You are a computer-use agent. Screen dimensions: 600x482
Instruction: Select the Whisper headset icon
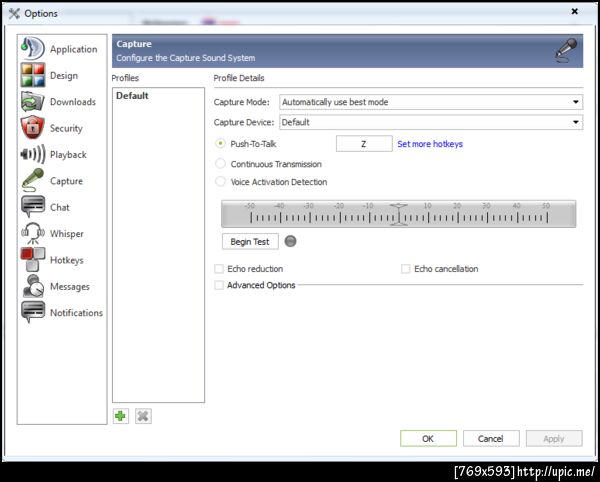[x=33, y=233]
